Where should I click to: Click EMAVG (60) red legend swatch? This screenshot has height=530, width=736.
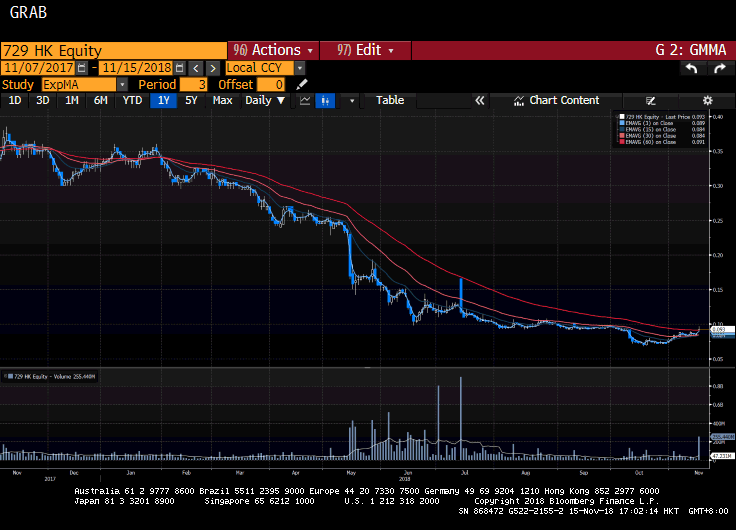pyautogui.click(x=622, y=142)
